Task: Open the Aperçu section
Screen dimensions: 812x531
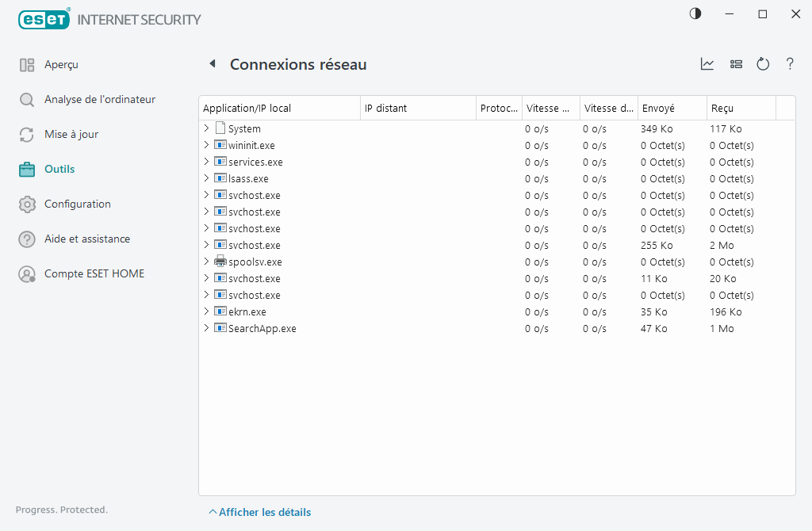Action: click(x=61, y=65)
